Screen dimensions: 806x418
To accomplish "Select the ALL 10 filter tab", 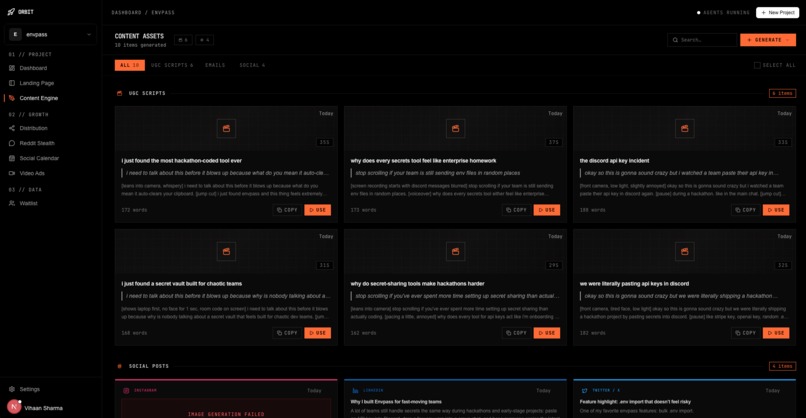I will point(130,65).
